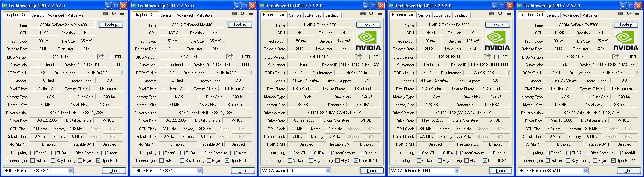
Task: Click Lookup button in GeForce2 MX window
Action: point(111,25)
